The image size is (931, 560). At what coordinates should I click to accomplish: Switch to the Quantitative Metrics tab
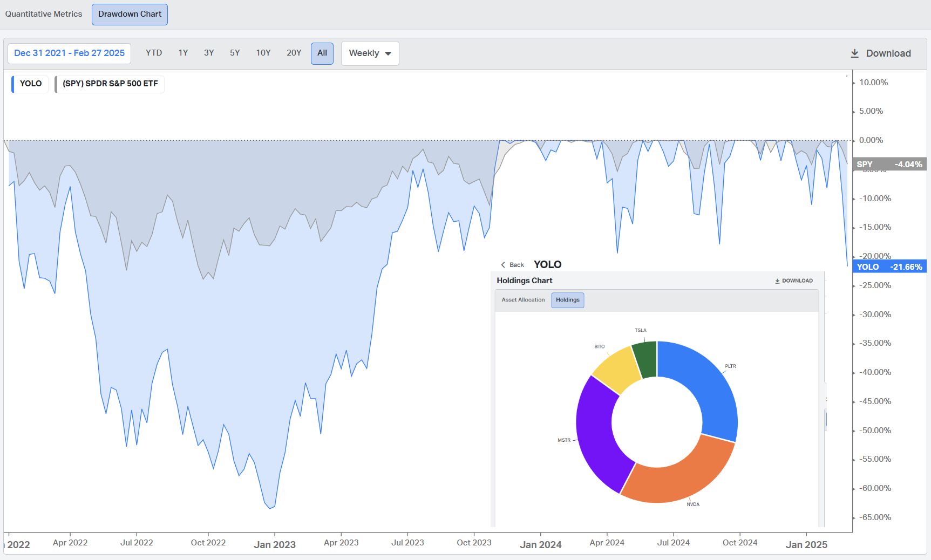(x=44, y=14)
